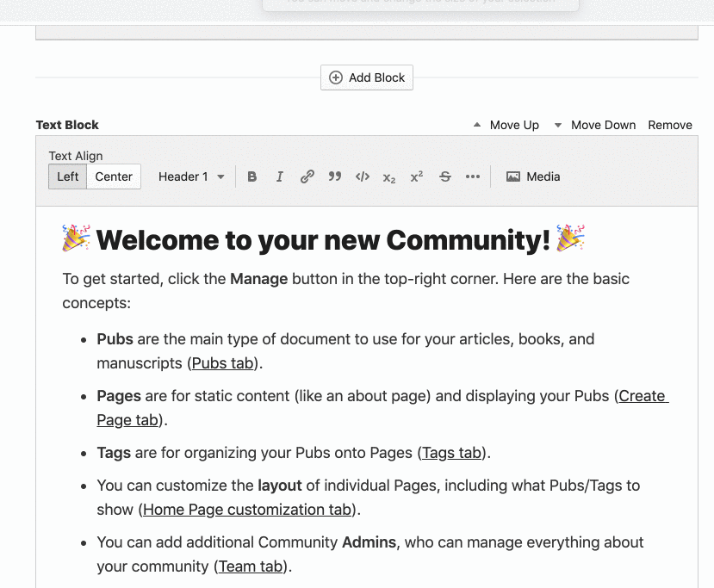Follow the Tags tab link

coord(451,453)
